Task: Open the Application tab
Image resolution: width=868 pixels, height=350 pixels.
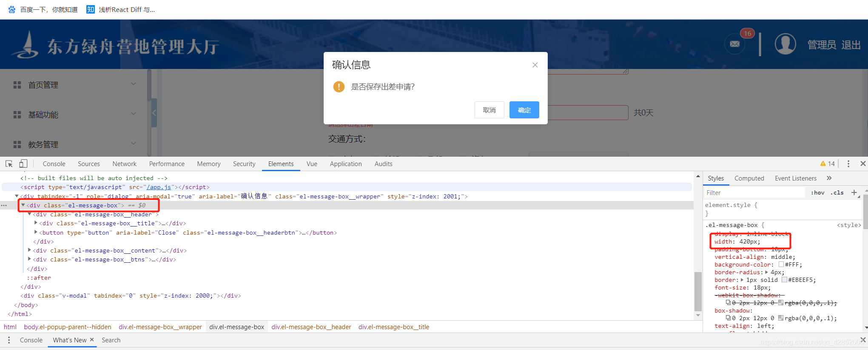Action: pyautogui.click(x=346, y=164)
